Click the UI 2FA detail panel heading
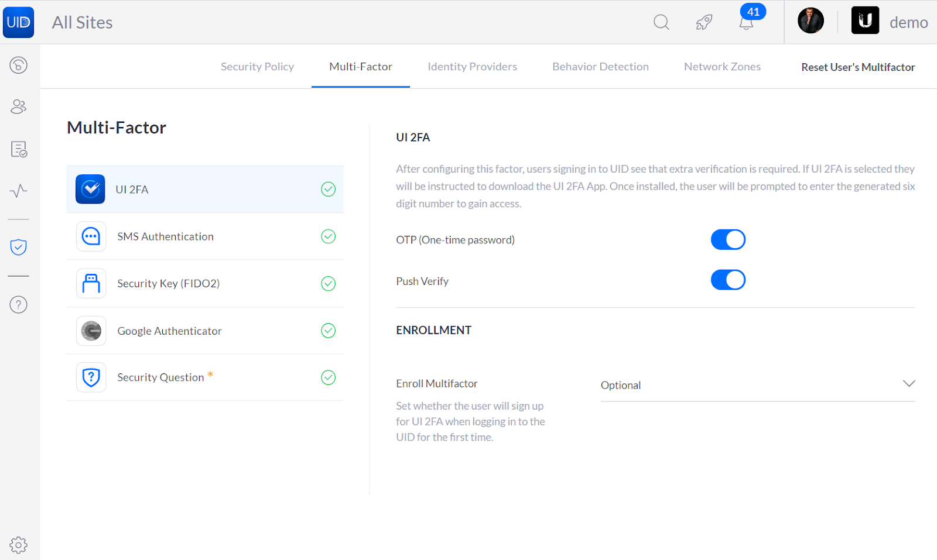 pyautogui.click(x=413, y=138)
